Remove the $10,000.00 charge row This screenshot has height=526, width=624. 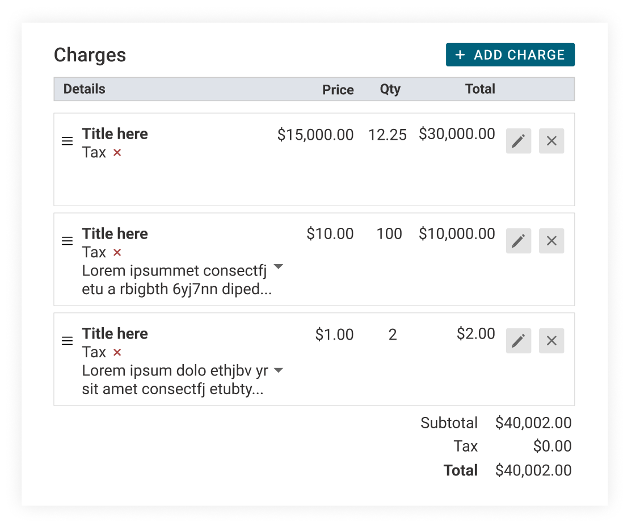pos(551,241)
